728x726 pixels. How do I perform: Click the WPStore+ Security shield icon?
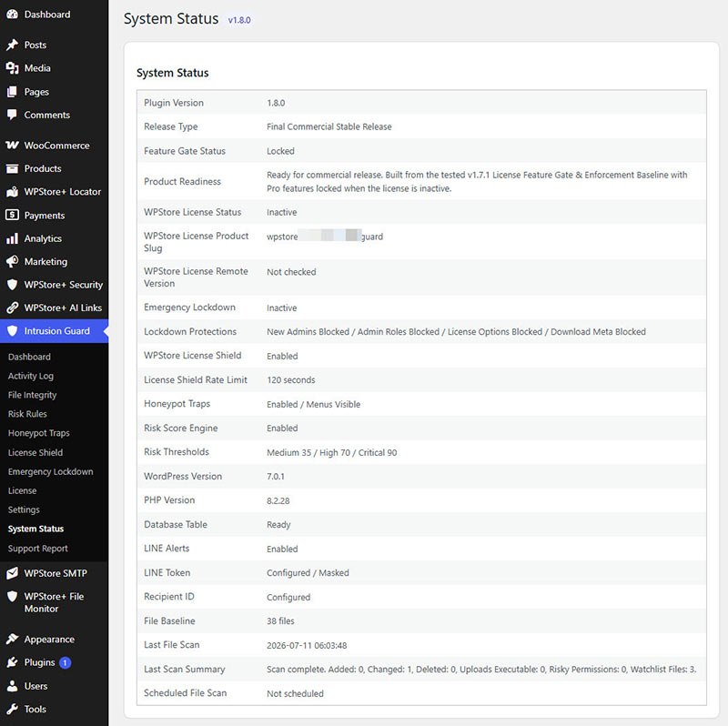[12, 285]
